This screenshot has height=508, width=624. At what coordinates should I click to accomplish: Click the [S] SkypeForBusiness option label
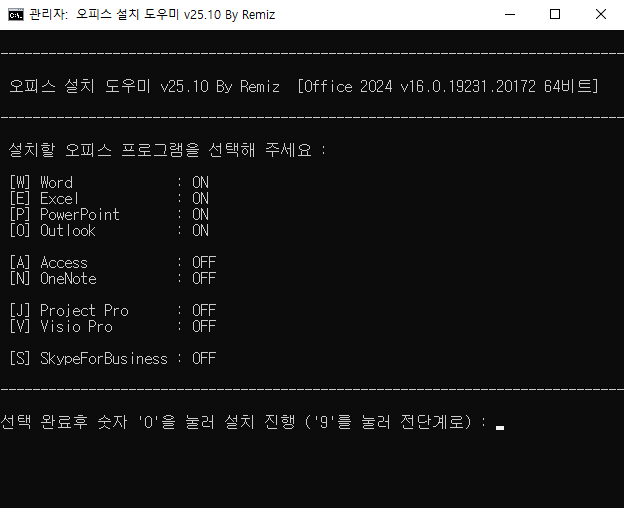(x=88, y=359)
